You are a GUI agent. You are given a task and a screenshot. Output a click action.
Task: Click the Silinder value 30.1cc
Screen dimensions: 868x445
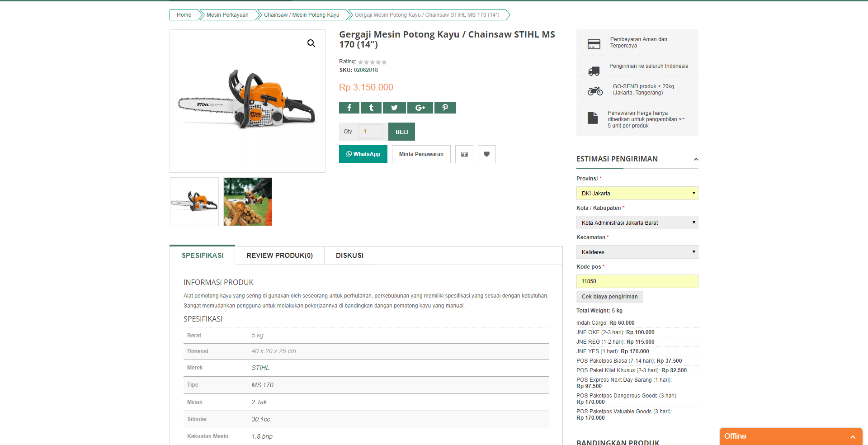(x=261, y=419)
